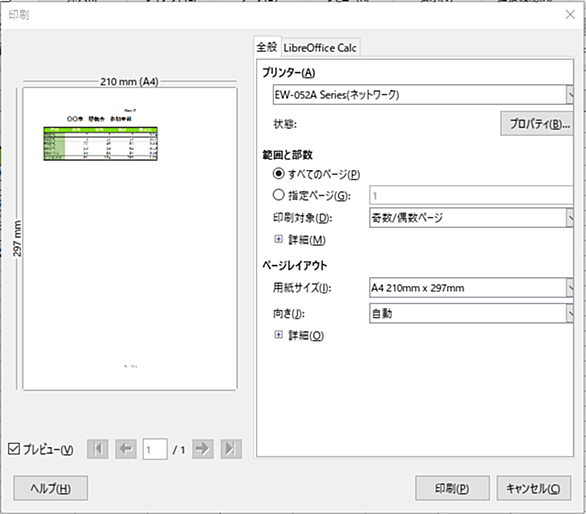Close the 印刷 dialog

click(x=570, y=15)
